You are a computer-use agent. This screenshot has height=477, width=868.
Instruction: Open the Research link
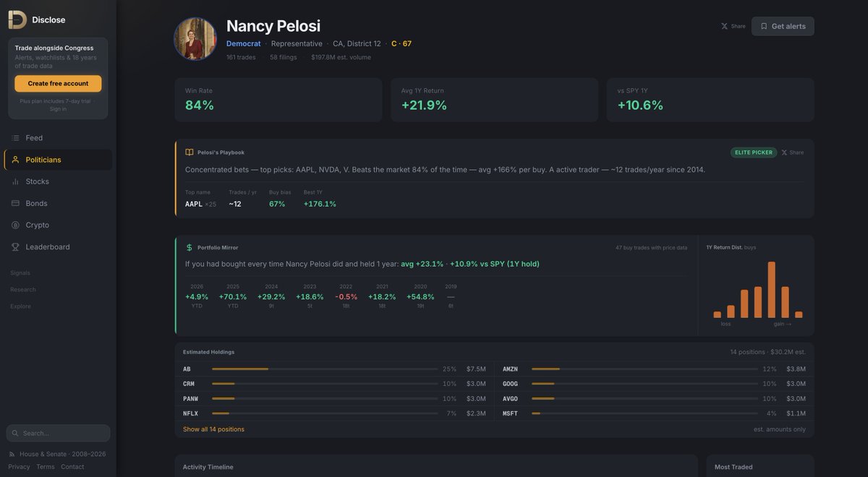(x=23, y=289)
